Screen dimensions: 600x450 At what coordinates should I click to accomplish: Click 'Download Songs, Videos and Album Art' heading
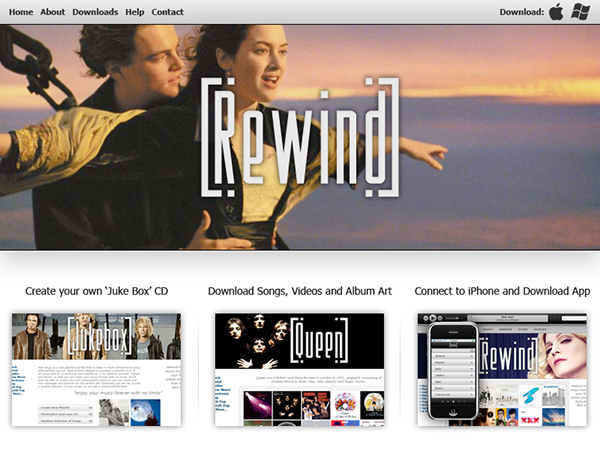(300, 291)
